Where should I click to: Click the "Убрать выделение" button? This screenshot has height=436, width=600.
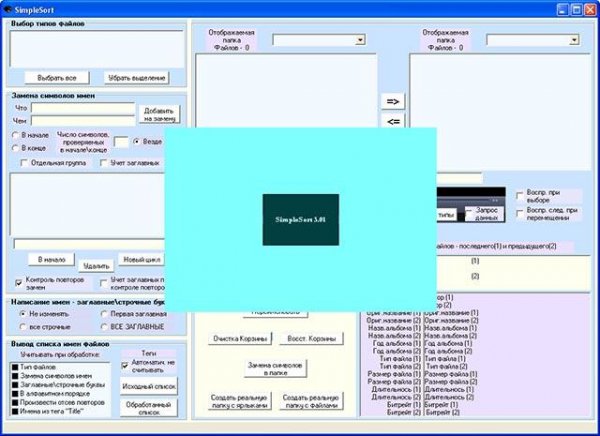coord(137,78)
